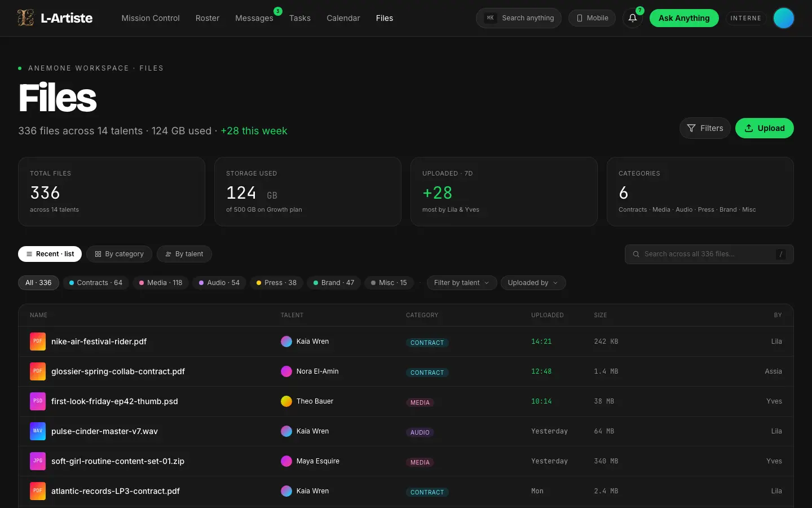812x508 pixels.
Task: Open the notifications bell icon
Action: (633, 18)
